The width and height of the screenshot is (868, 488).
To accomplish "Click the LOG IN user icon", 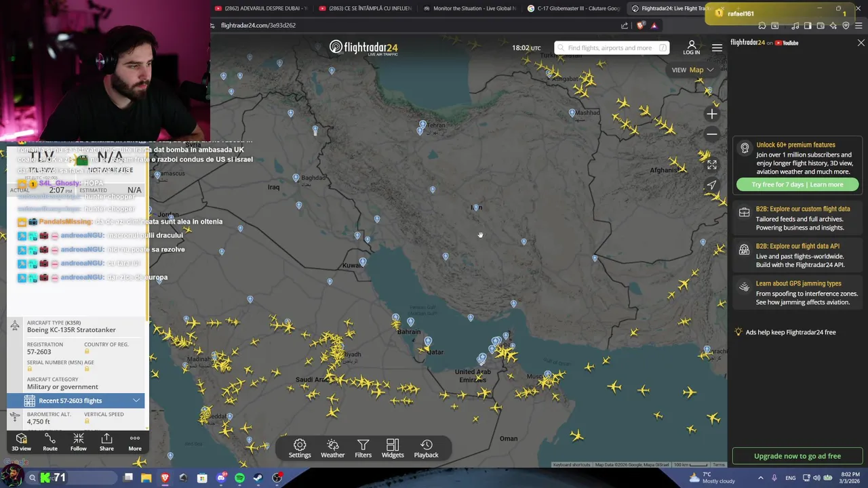I will tap(692, 47).
